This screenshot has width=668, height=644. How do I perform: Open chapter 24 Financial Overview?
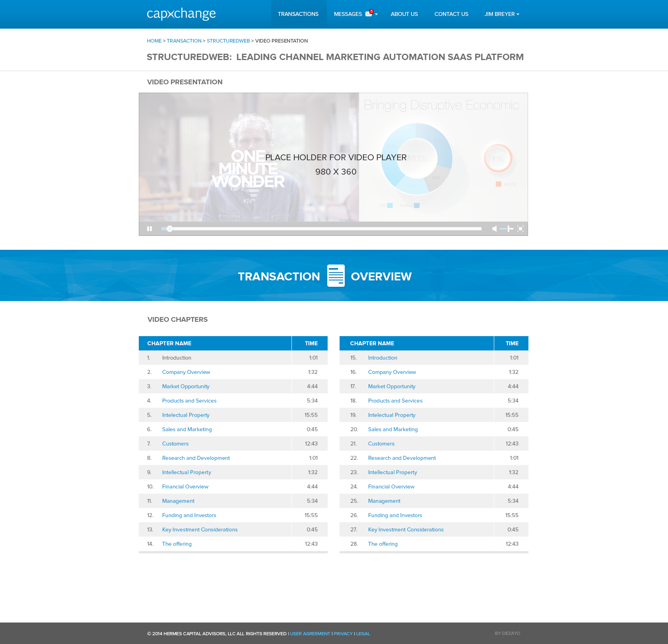391,486
